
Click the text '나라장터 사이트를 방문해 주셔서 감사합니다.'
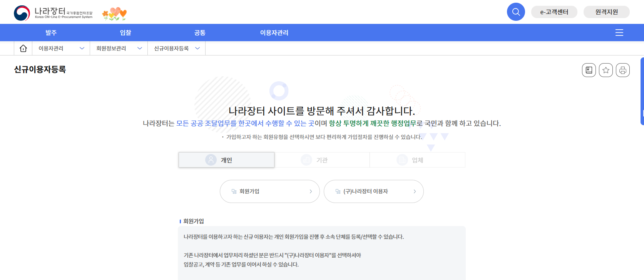[x=322, y=111]
